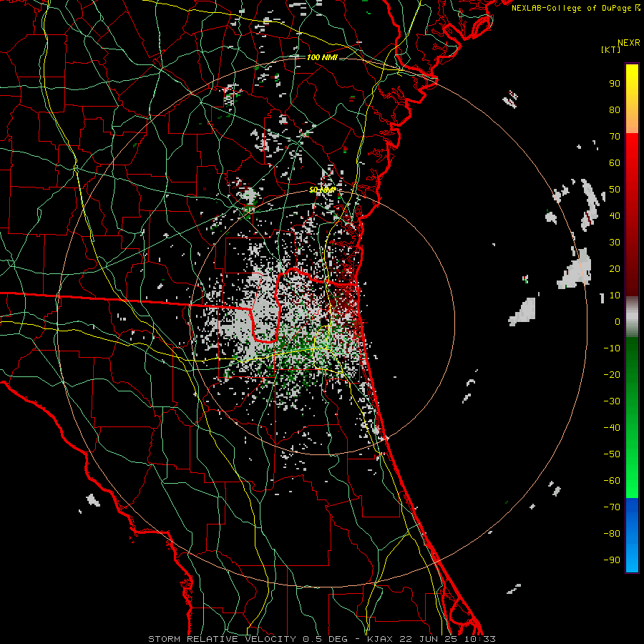Click the 60 value on velocity scale

click(615, 163)
